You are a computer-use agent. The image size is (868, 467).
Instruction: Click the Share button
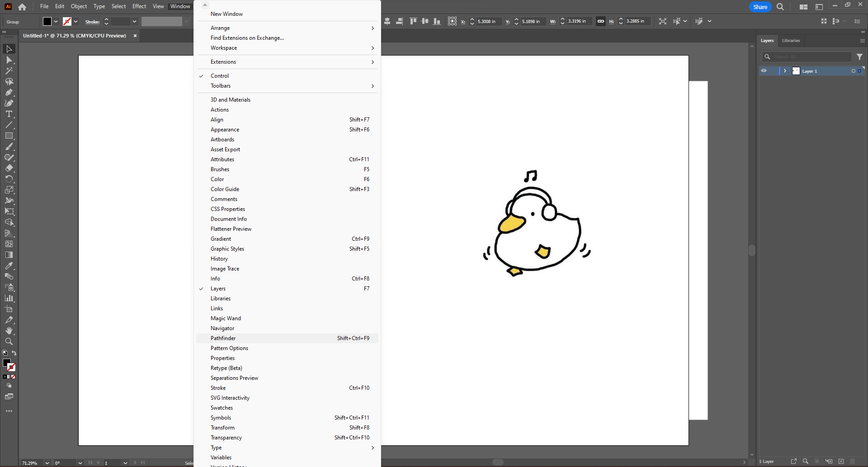click(x=760, y=7)
